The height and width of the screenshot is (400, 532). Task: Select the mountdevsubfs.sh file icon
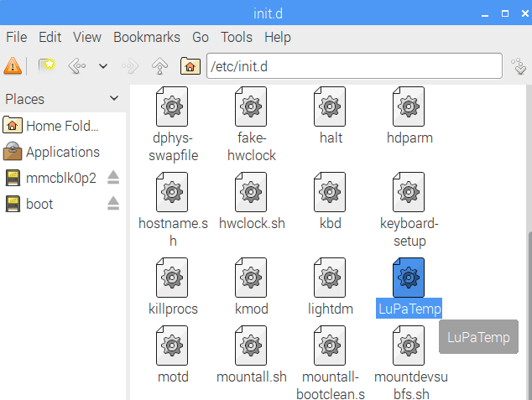[409, 345]
